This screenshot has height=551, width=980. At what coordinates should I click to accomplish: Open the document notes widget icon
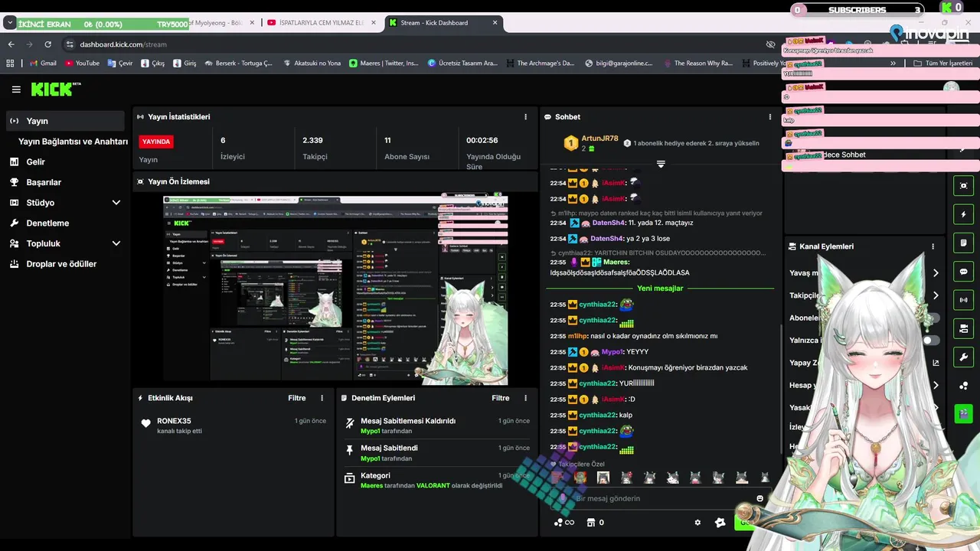point(963,243)
